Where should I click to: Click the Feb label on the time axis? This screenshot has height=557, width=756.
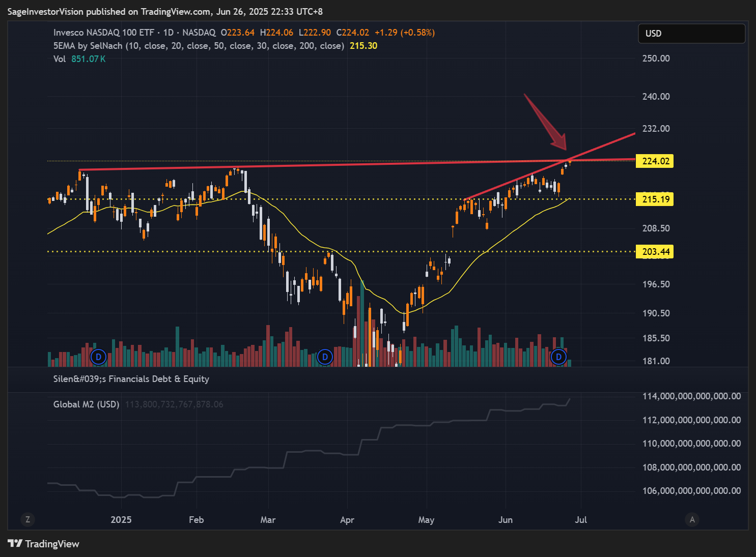click(196, 520)
